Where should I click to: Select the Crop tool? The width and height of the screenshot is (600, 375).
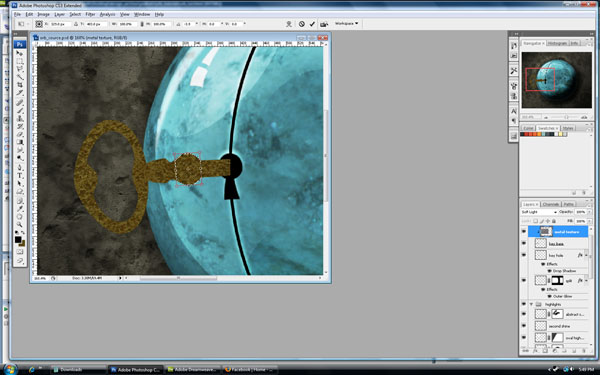click(x=20, y=85)
